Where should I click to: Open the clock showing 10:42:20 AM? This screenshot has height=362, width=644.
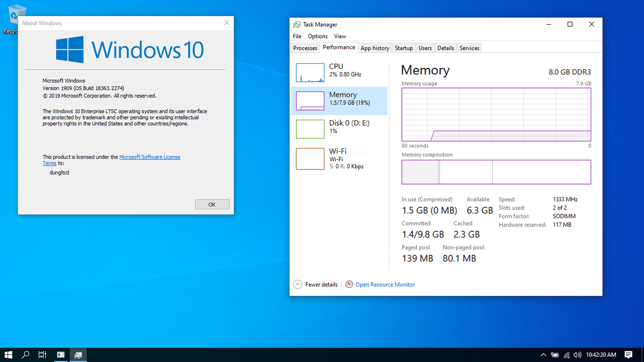click(x=601, y=355)
